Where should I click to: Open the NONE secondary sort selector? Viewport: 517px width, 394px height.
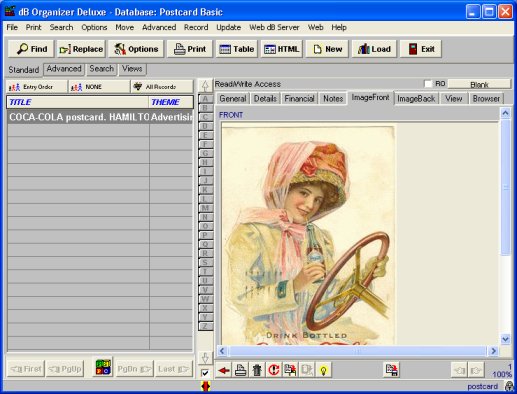coord(99,87)
